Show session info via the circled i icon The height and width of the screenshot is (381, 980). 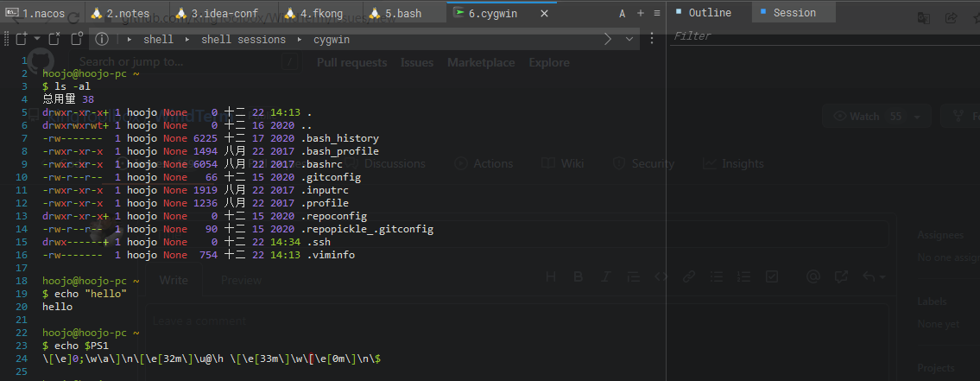click(x=102, y=40)
